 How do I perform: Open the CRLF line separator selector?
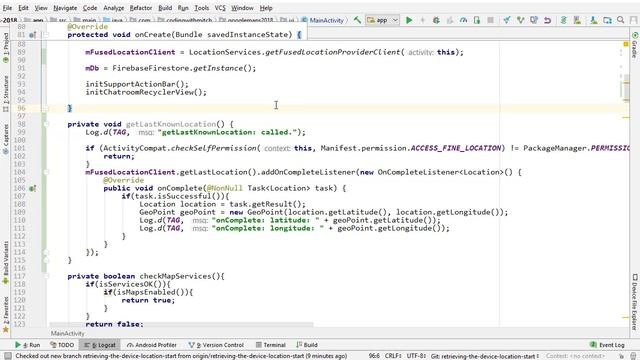click(393, 356)
